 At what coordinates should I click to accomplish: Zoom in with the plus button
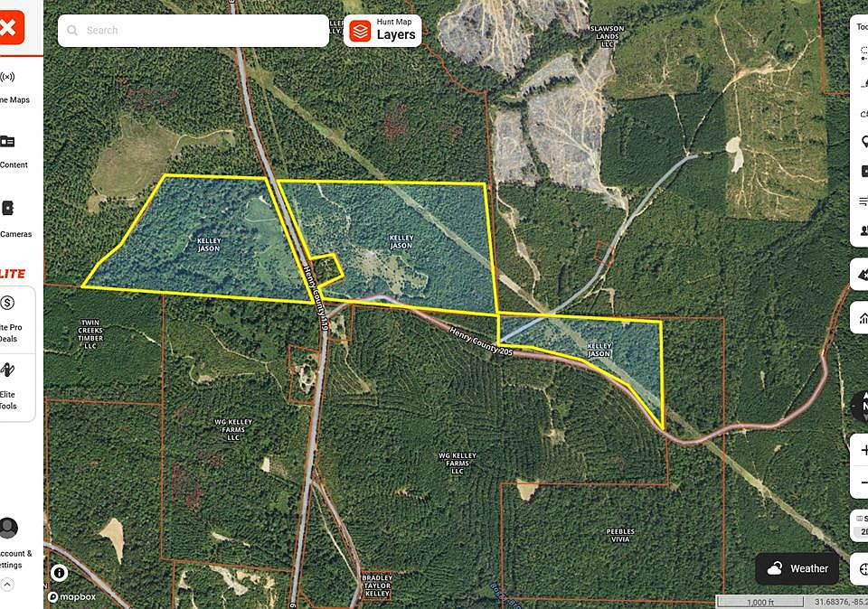[863, 451]
